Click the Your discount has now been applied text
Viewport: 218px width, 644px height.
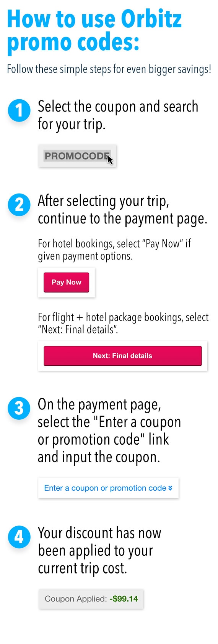coord(99,550)
